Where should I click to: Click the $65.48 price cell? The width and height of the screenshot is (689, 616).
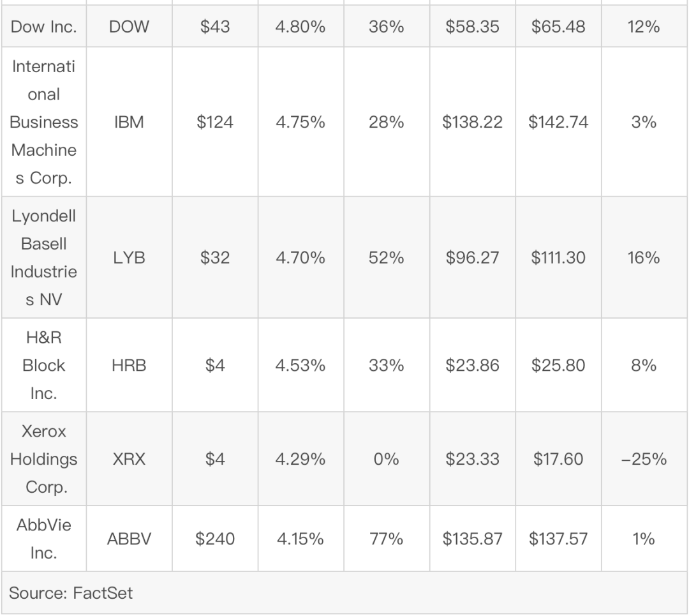pos(558,28)
